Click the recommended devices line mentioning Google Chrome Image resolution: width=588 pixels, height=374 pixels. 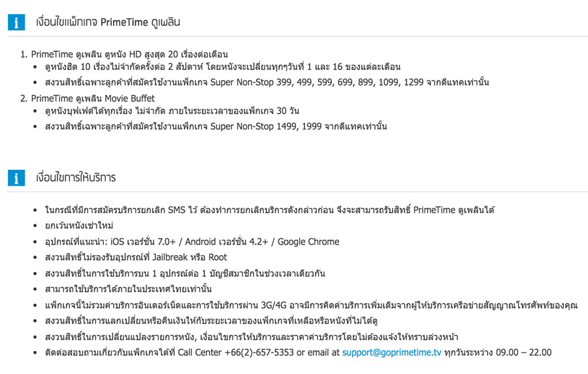[192, 242]
